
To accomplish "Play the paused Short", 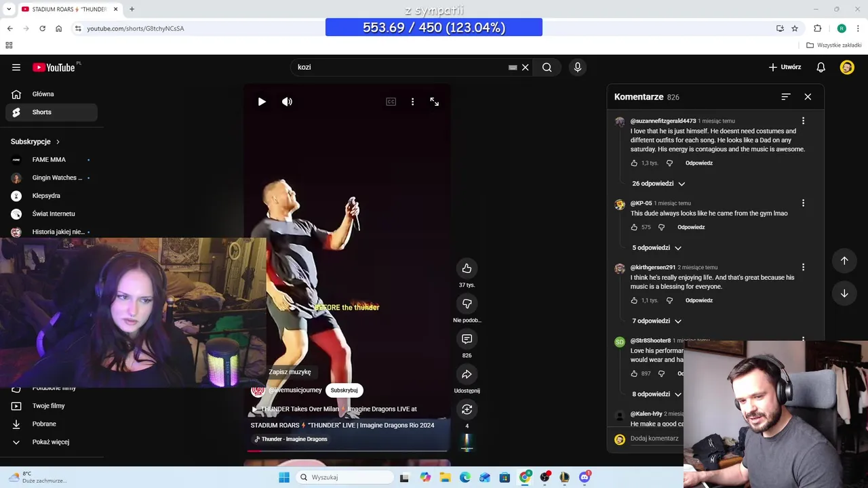I will click(262, 102).
